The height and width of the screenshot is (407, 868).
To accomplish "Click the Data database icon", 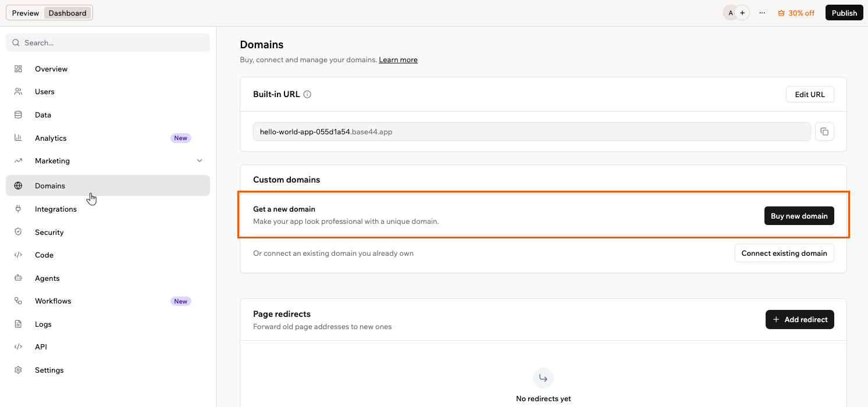I will click(x=18, y=115).
